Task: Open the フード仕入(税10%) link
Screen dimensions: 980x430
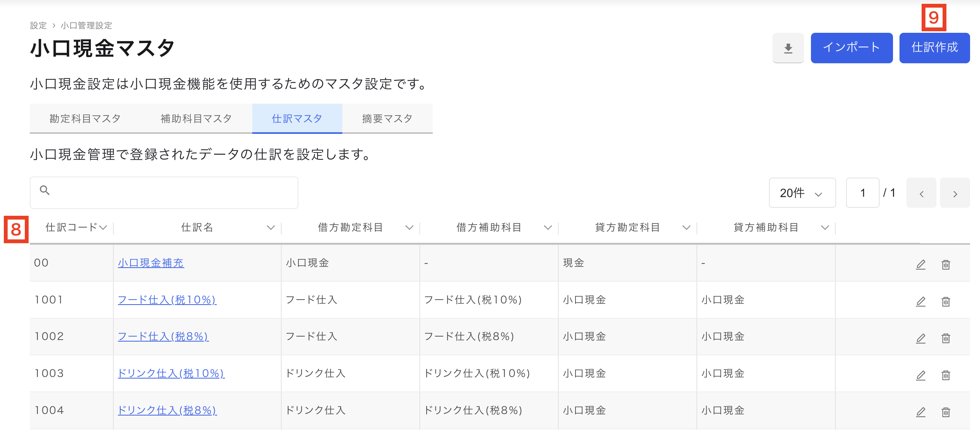Action: [x=167, y=300]
